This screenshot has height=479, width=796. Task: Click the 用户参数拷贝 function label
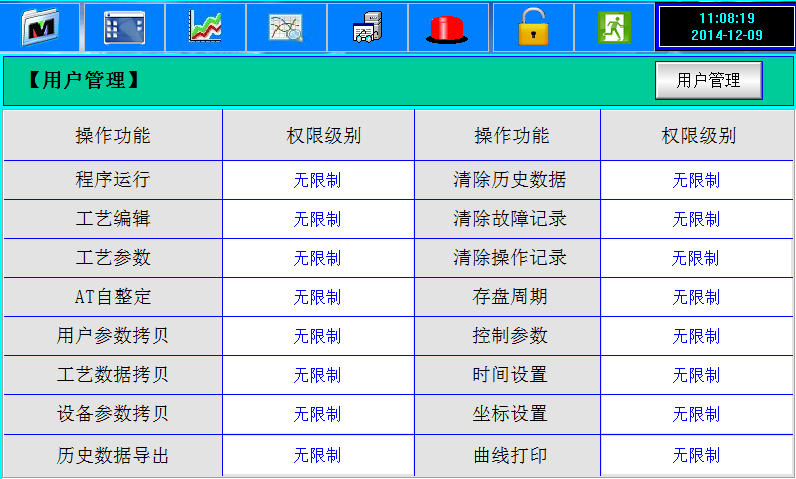[x=113, y=336]
